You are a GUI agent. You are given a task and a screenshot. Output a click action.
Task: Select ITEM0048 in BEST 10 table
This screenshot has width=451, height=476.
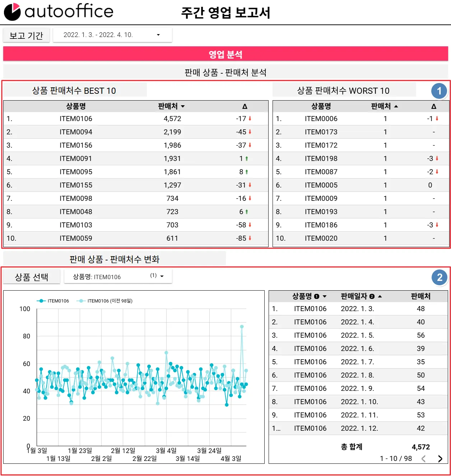[76, 212]
